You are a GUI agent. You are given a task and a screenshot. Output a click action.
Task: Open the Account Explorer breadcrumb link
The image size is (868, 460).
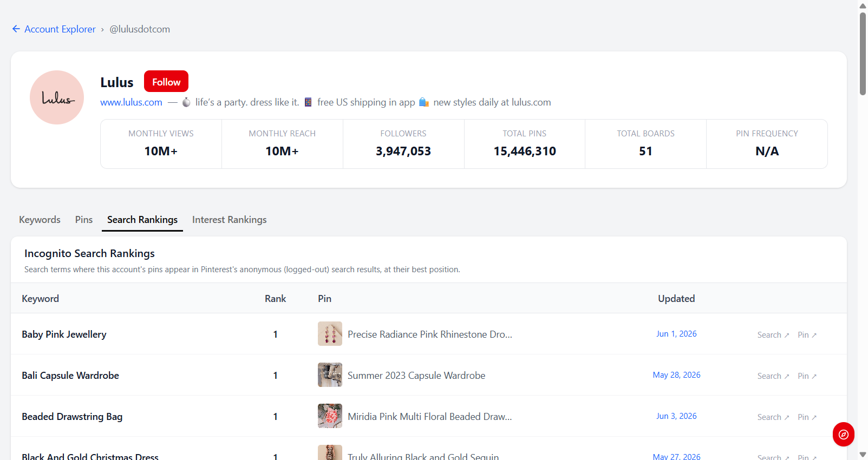point(60,29)
